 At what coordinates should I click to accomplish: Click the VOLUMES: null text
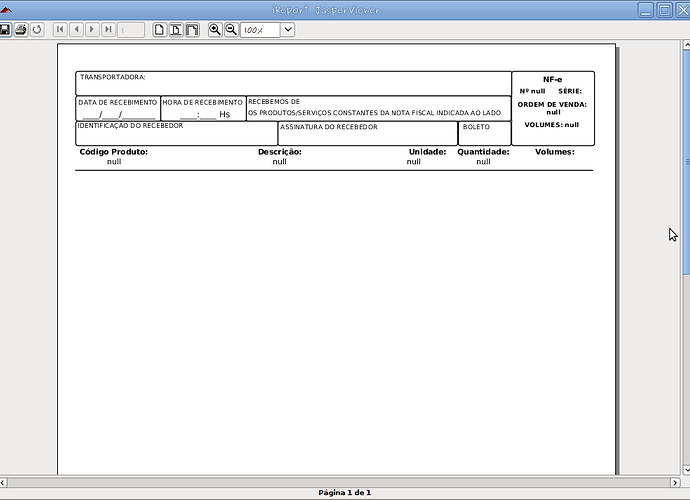point(551,125)
